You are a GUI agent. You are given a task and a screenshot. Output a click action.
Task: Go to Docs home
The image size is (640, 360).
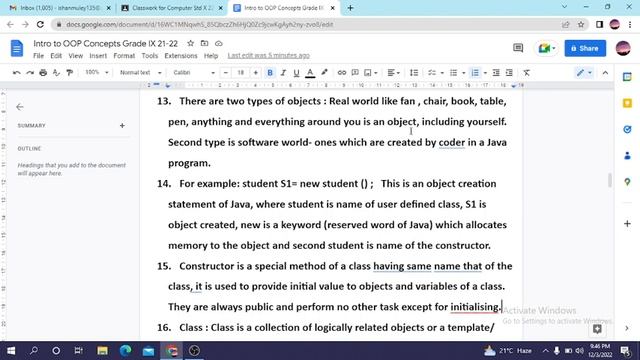pyautogui.click(x=17, y=48)
